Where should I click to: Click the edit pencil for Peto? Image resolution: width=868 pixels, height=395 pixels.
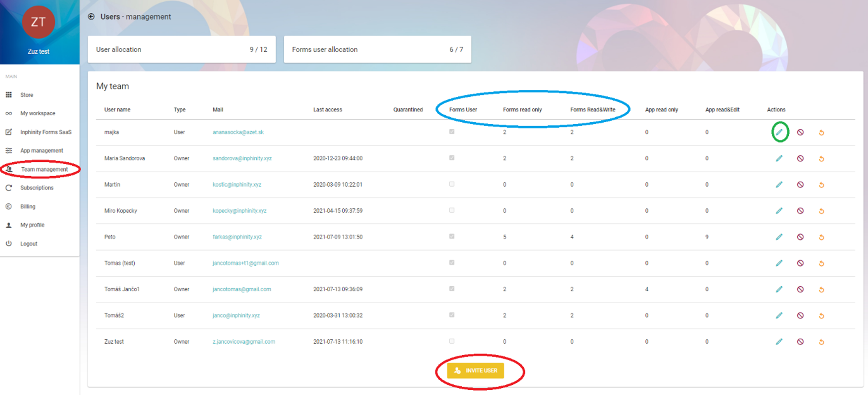coord(780,237)
